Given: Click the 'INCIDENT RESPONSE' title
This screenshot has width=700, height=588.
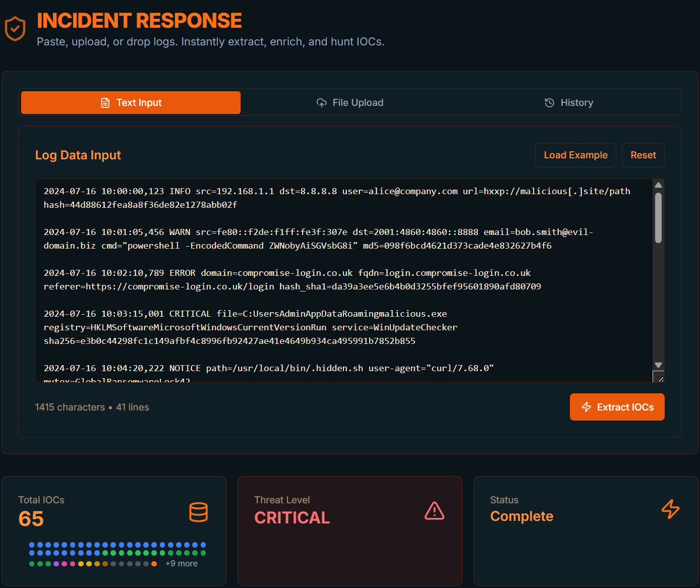Looking at the screenshot, I should (139, 21).
